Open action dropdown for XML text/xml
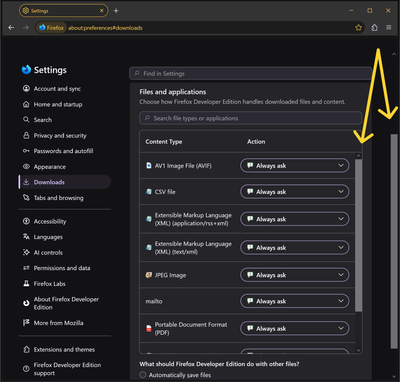 (295, 248)
